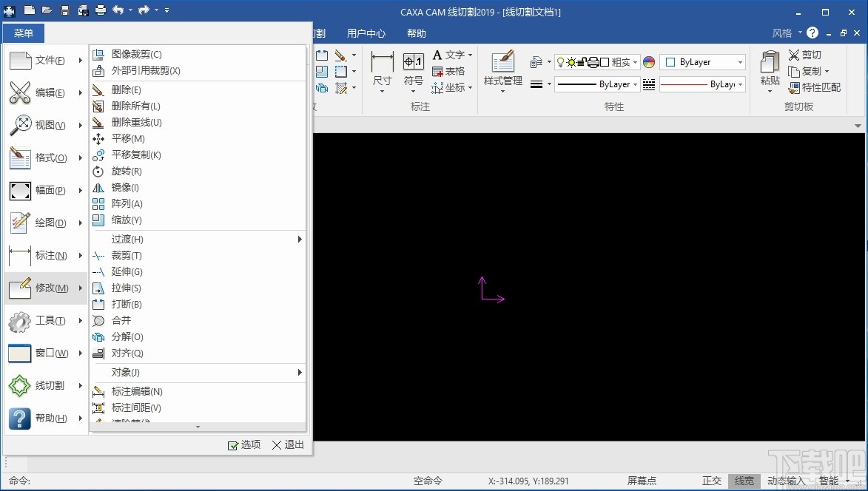Open the Edit 编辑(E) menu category

tap(46, 92)
